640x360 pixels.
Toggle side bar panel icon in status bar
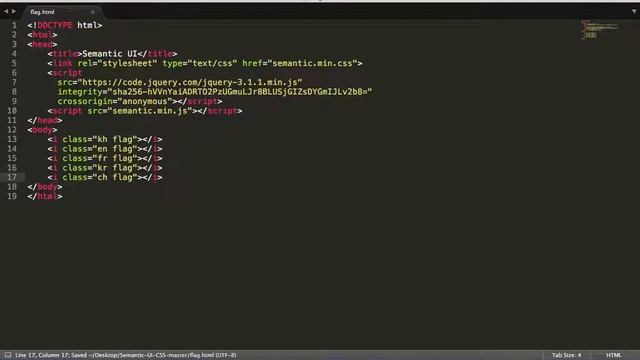coord(8,355)
